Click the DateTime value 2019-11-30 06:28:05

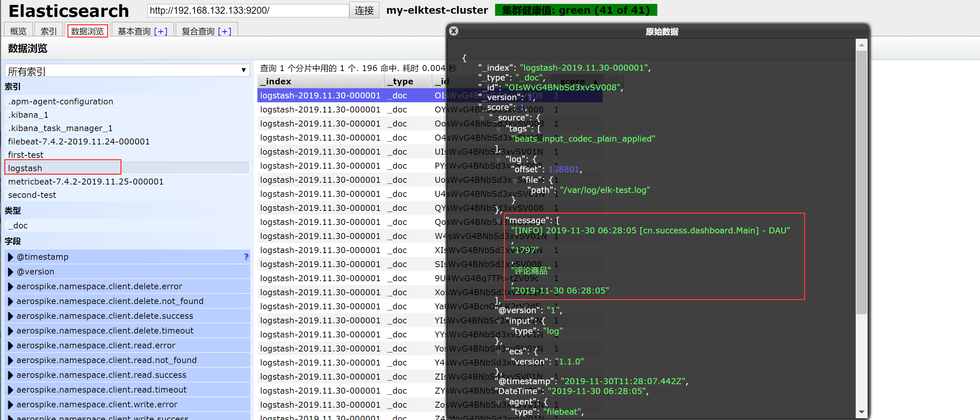[x=597, y=391]
